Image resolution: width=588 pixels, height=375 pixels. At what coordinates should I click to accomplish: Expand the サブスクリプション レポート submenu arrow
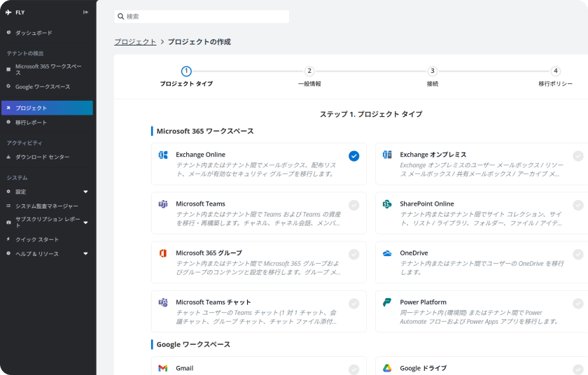click(85, 222)
